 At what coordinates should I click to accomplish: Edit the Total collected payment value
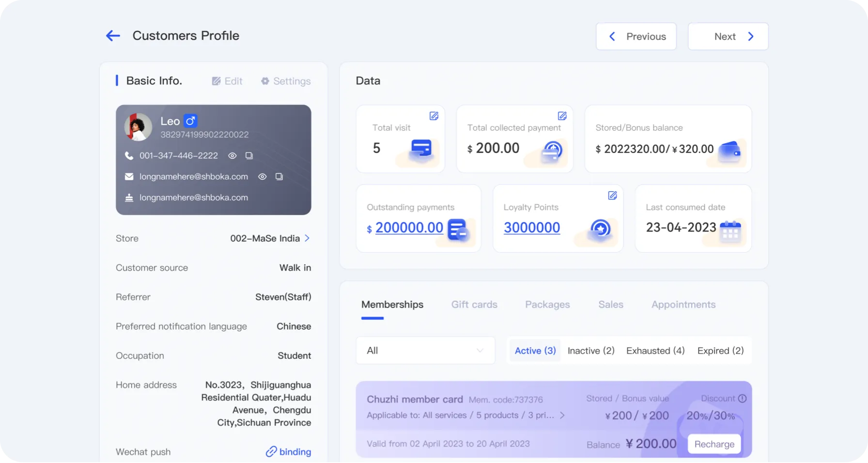pyautogui.click(x=561, y=116)
